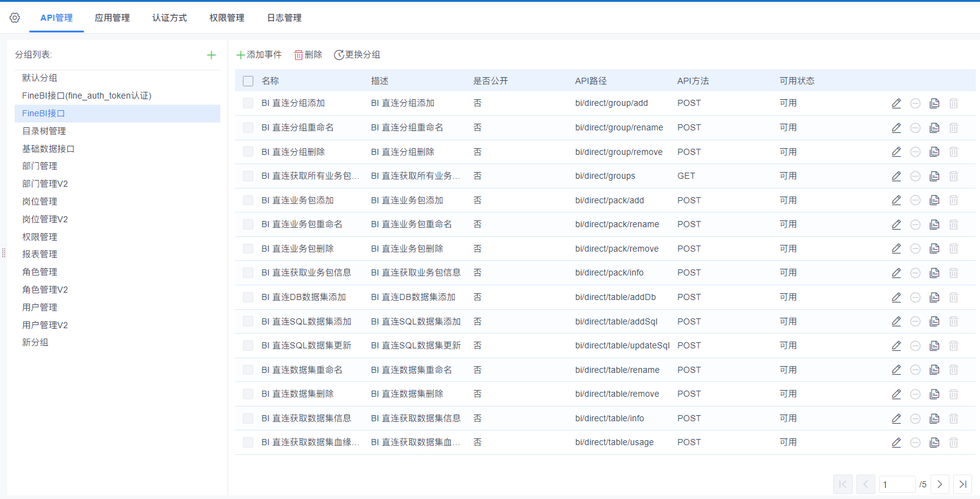980x499 pixels.
Task: Click the trash icon in bi/direct/groups row
Action: [x=953, y=176]
